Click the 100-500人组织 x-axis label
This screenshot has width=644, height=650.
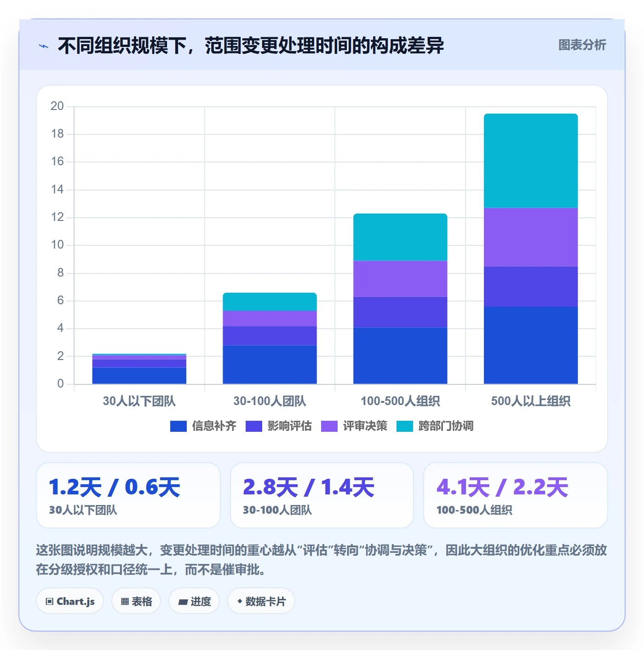(x=400, y=401)
